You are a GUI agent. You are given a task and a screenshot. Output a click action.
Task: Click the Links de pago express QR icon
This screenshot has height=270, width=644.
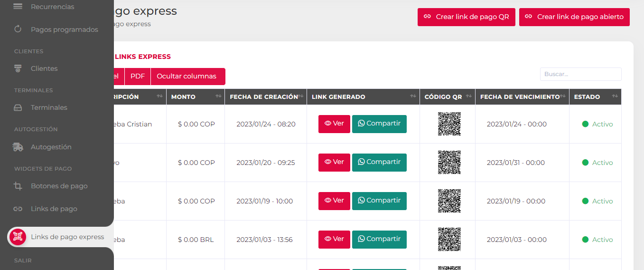[x=18, y=237]
